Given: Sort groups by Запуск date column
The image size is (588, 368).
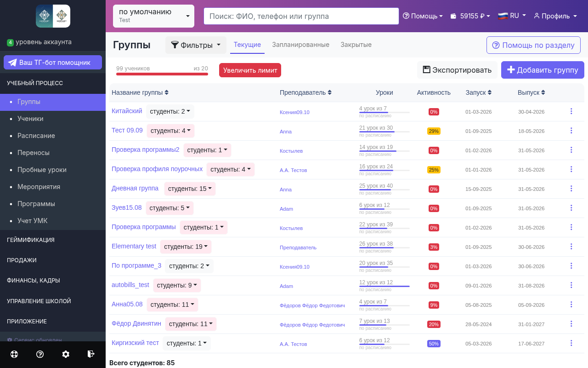Looking at the screenshot, I should (478, 92).
